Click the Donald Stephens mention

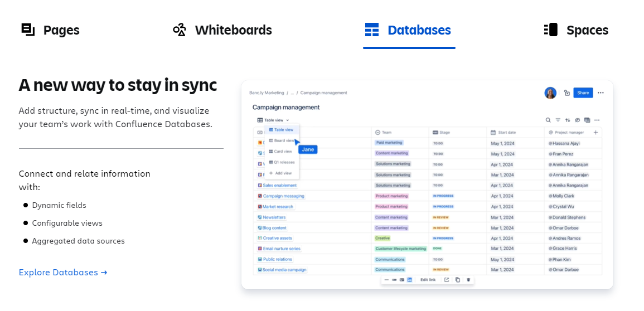pos(567,217)
